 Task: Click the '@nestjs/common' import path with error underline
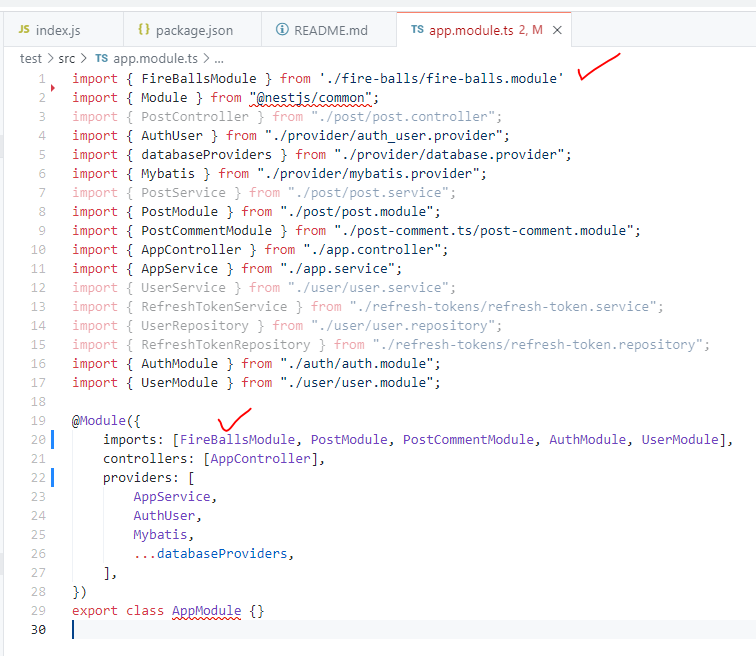tap(315, 98)
